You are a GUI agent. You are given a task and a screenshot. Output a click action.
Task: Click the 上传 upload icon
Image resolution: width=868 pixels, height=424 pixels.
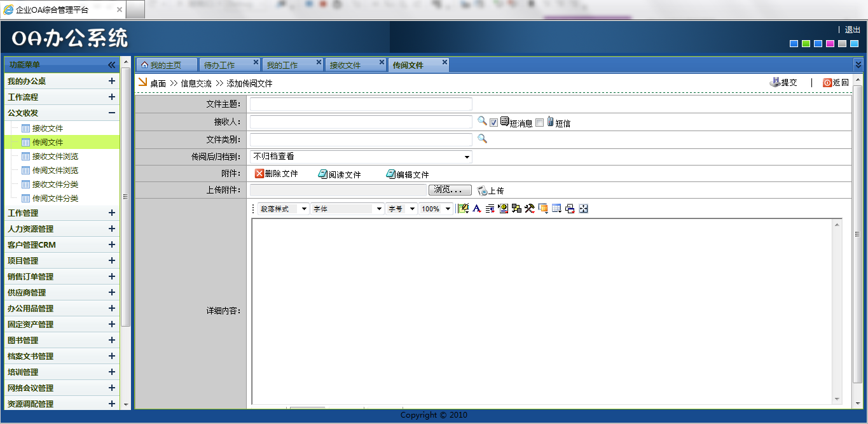point(482,190)
